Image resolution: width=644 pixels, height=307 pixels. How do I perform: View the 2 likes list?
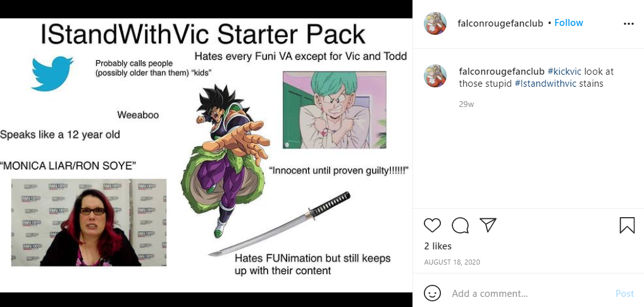(438, 246)
